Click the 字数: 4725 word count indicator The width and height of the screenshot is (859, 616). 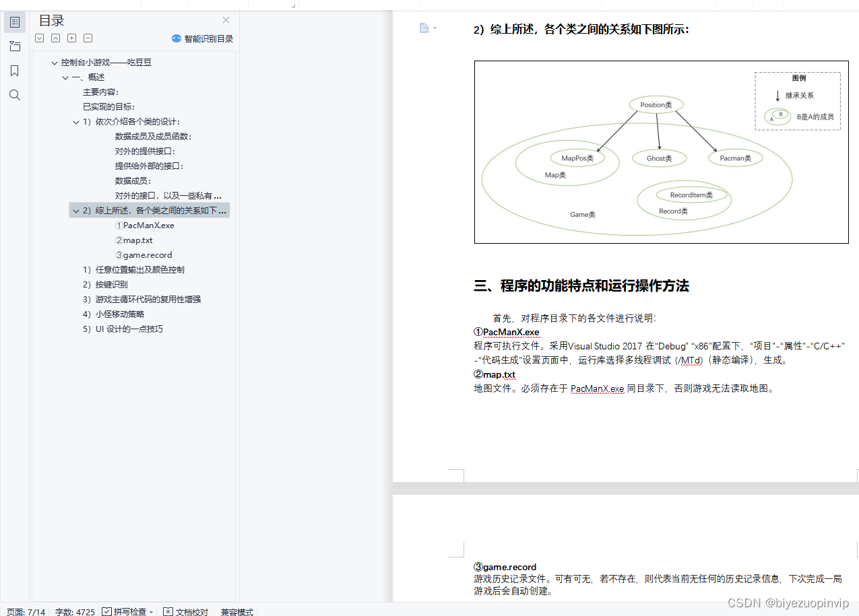point(75,612)
